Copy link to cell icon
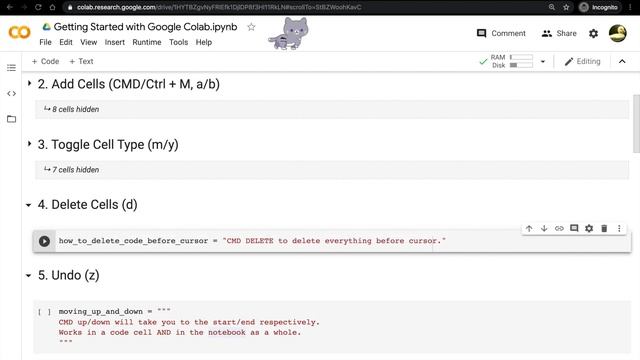The height and width of the screenshot is (360, 640). click(x=559, y=229)
